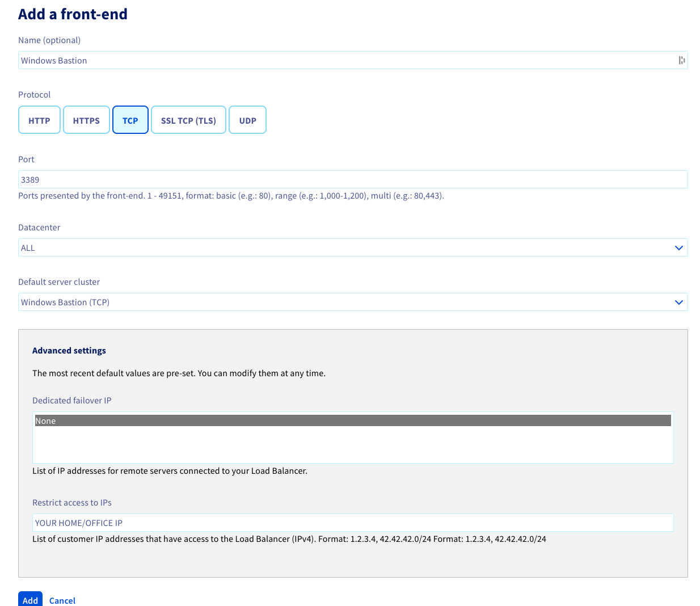Click into the Port field with 3389
The height and width of the screenshot is (606, 700).
353,179
